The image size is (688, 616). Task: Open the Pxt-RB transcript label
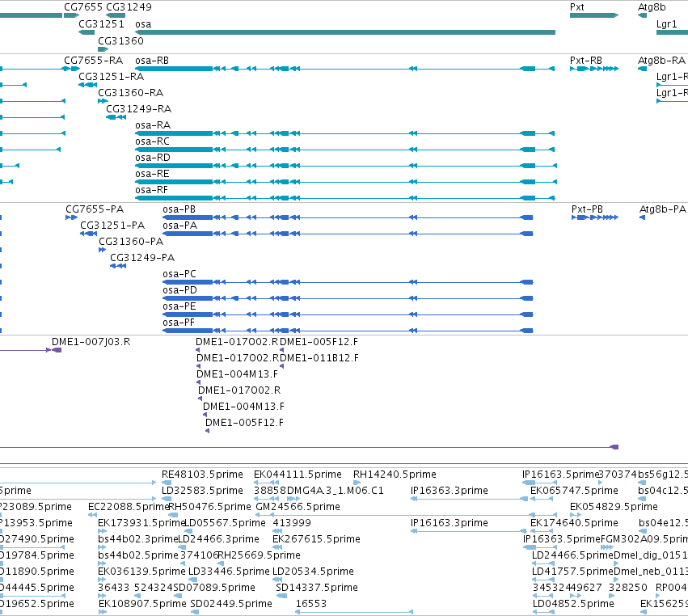586,61
